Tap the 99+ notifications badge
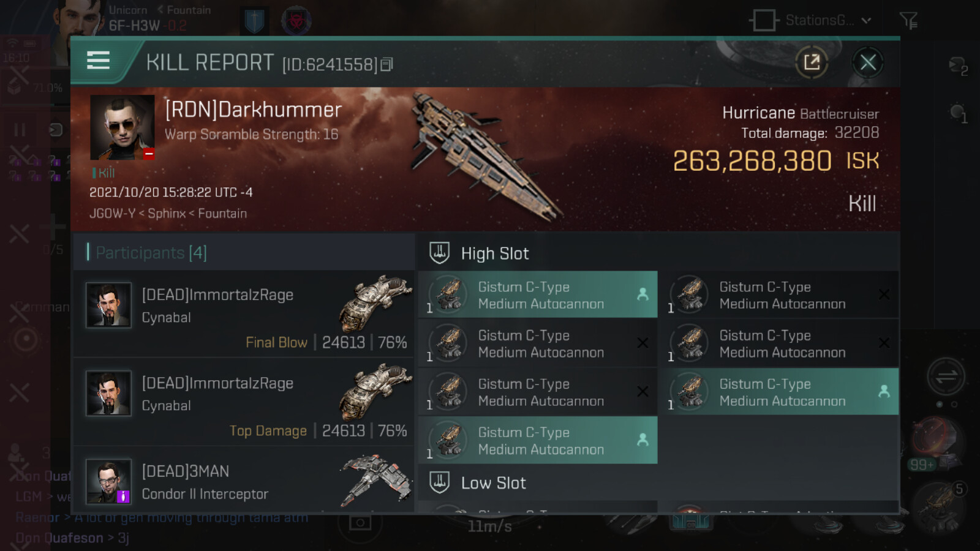 coord(922,465)
